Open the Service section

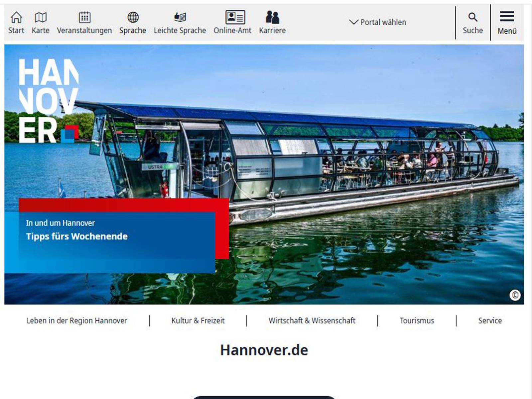[x=490, y=321]
